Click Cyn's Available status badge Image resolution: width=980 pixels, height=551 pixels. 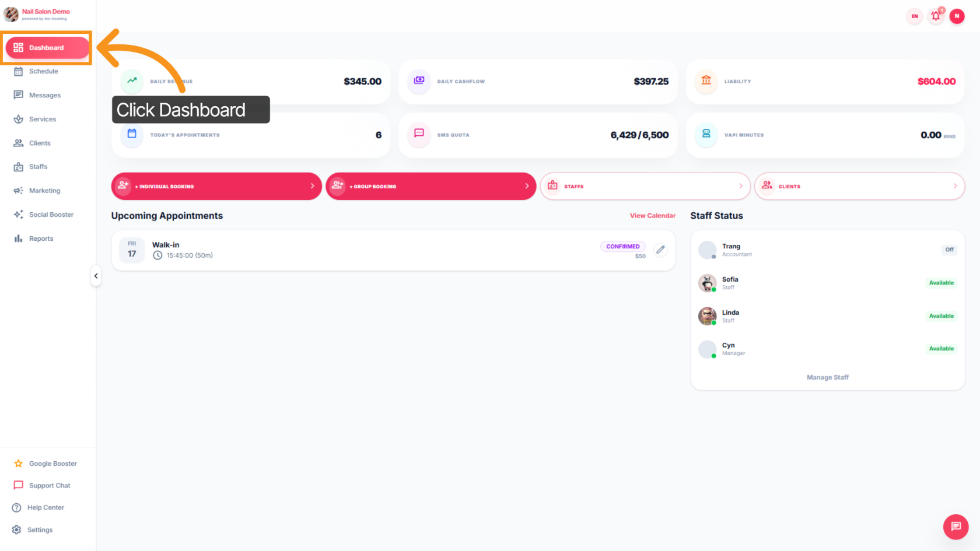[x=941, y=349]
